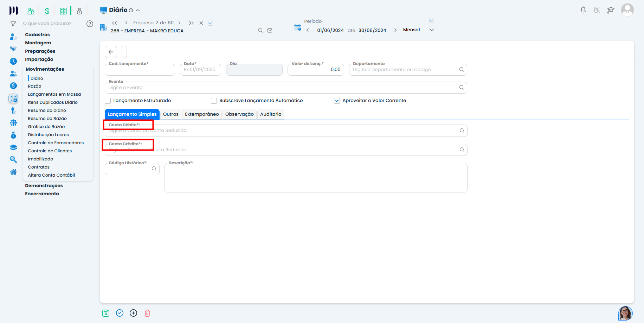The image size is (644, 323).
Task: Collapse the Diário title chevron
Action: click(138, 11)
